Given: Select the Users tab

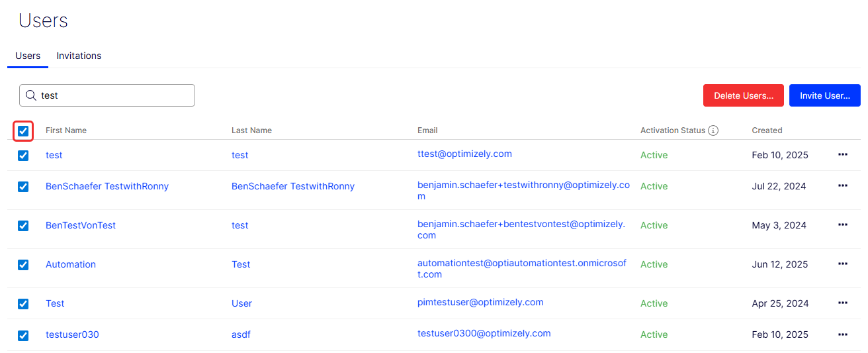Looking at the screenshot, I should [x=28, y=56].
